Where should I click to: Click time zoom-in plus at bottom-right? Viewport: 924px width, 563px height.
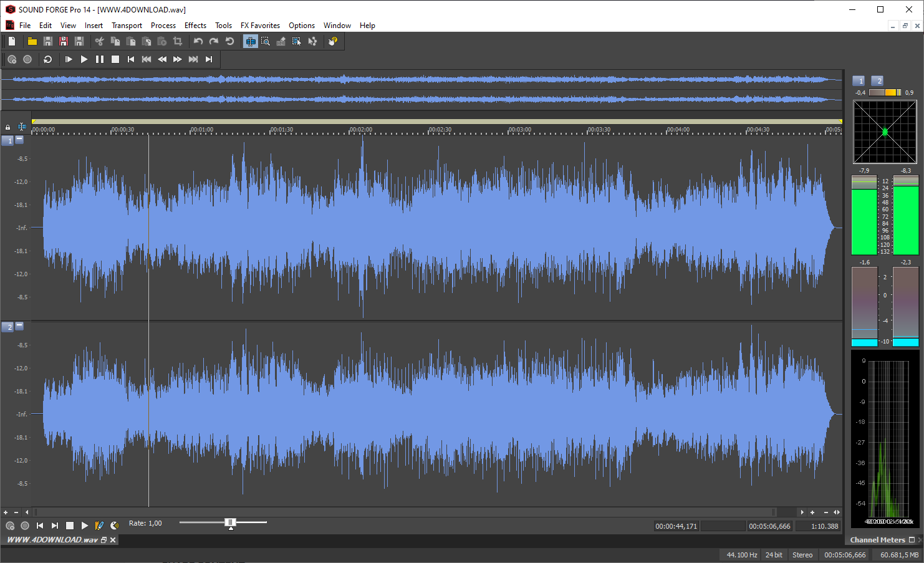pos(812,512)
